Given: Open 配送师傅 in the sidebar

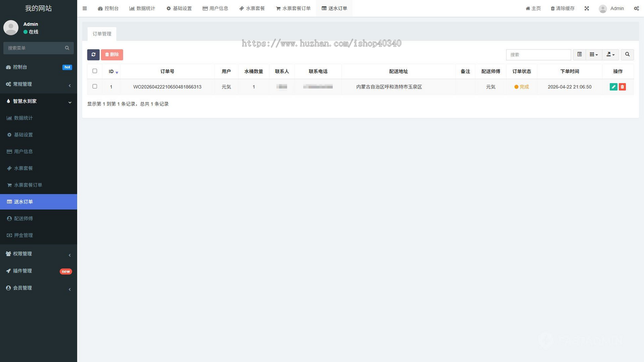Looking at the screenshot, I should click(x=39, y=218).
